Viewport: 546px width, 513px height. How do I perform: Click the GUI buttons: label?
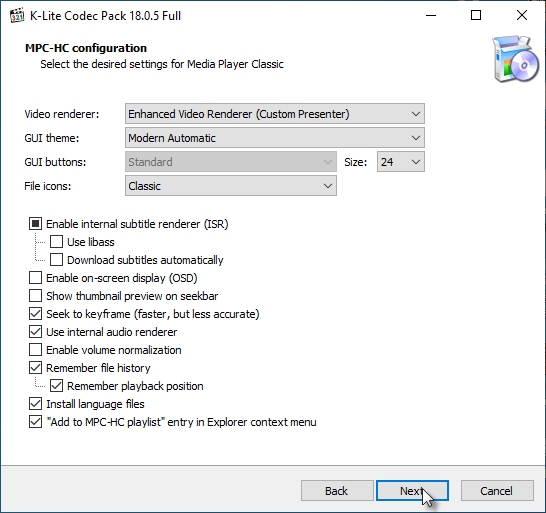pyautogui.click(x=55, y=162)
